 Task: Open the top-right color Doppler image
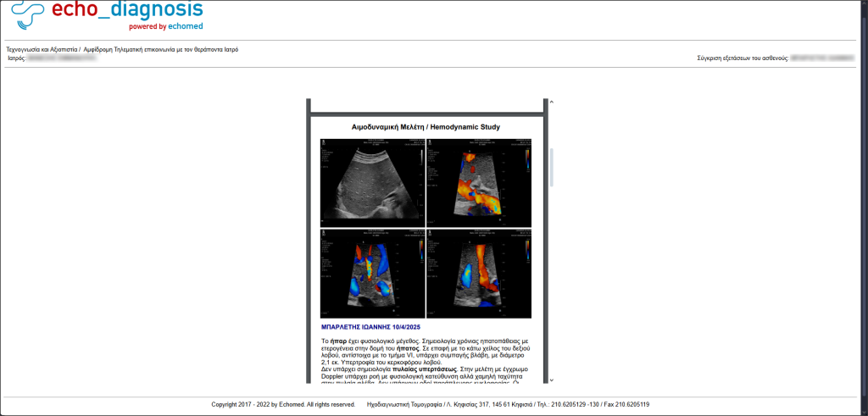click(x=479, y=182)
